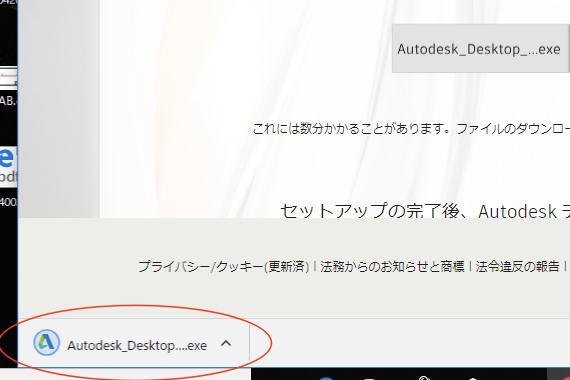Select the desktop file thumbnail above the AB. label
The image size is (570, 380).
(x=8, y=78)
